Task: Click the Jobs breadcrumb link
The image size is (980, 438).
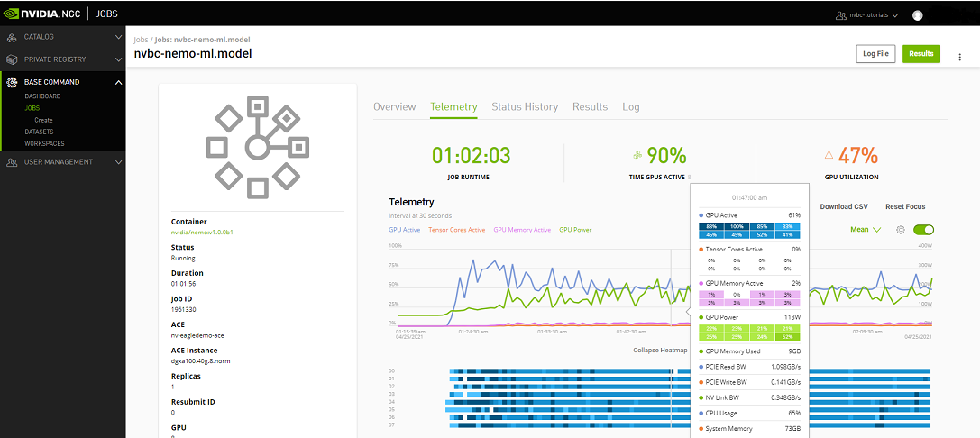Action: coord(141,40)
